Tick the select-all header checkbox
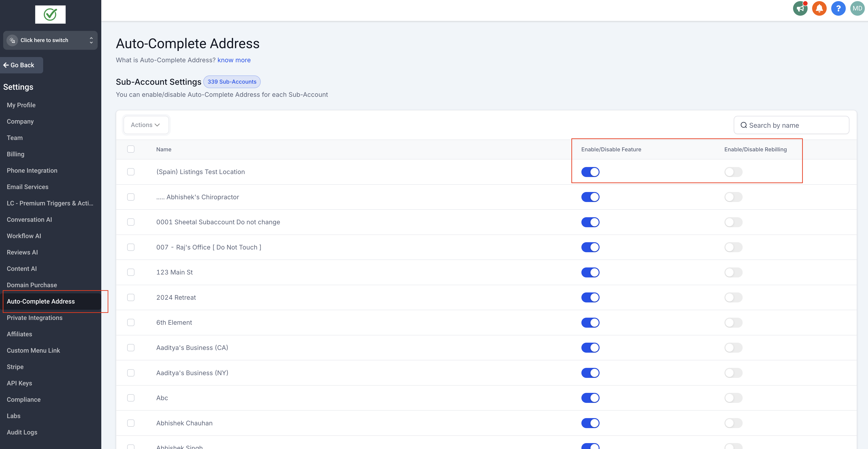 point(131,149)
